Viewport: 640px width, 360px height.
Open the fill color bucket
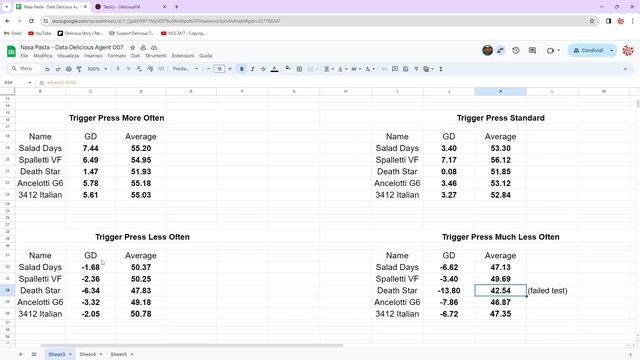click(x=288, y=69)
